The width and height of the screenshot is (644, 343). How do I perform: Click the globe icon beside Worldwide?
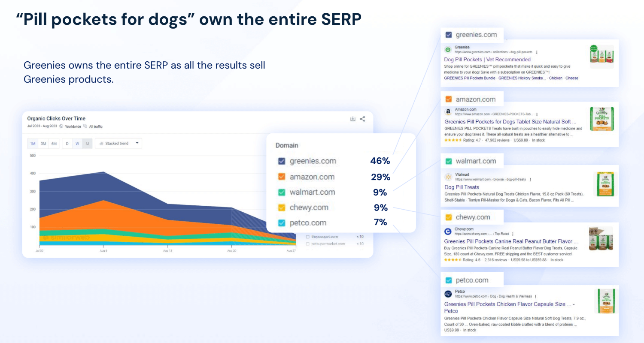61,126
